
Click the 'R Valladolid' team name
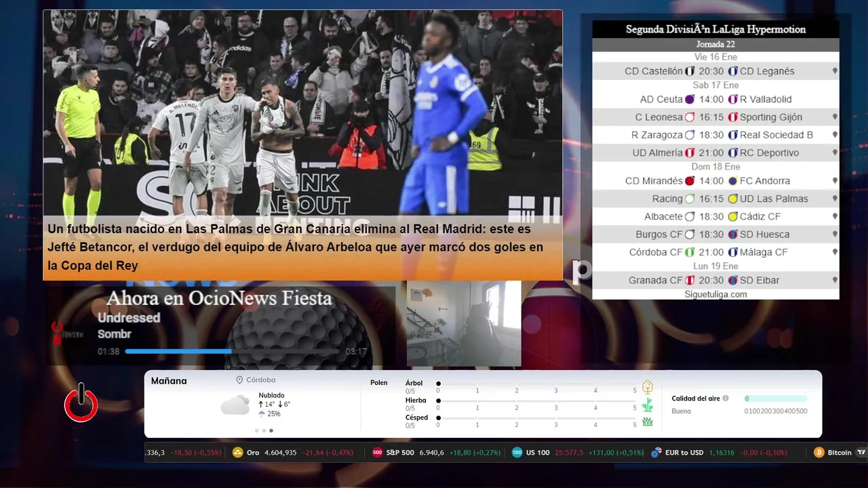point(766,99)
